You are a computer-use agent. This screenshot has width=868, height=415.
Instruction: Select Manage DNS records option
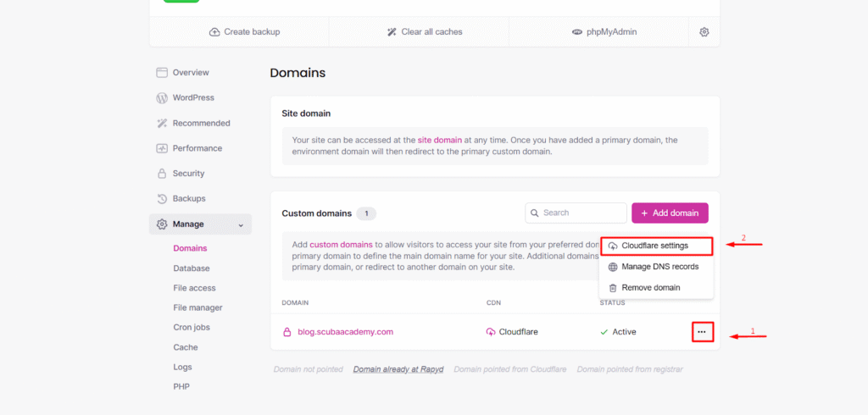[659, 267]
